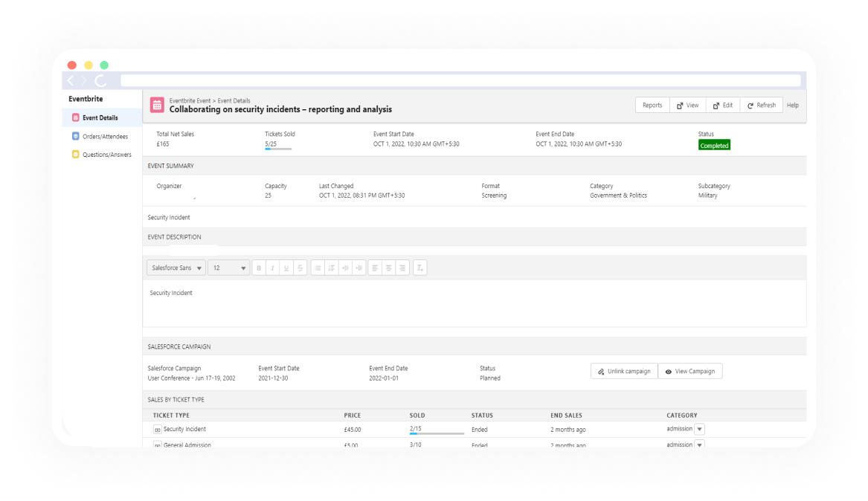
Task: Open the Salesforce Sans font dropdown
Action: tap(176, 268)
